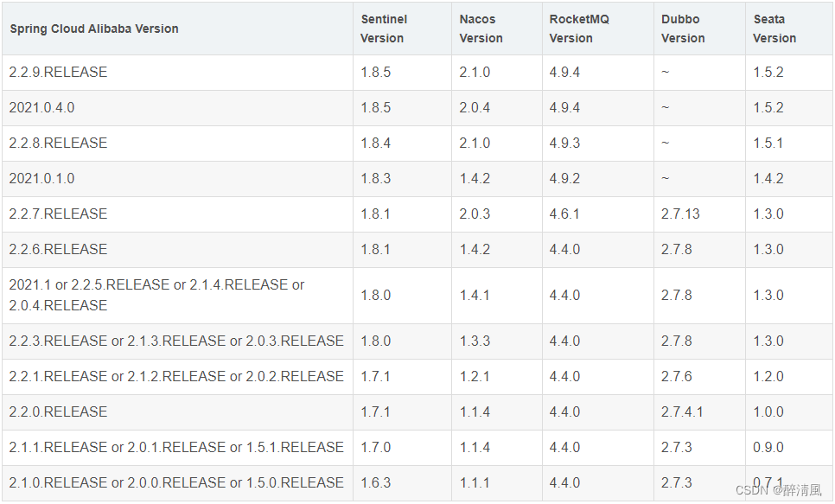The height and width of the screenshot is (504, 835).
Task: Click Sentinel 1.8.0 in the 2021.1 row
Action: [x=375, y=295]
